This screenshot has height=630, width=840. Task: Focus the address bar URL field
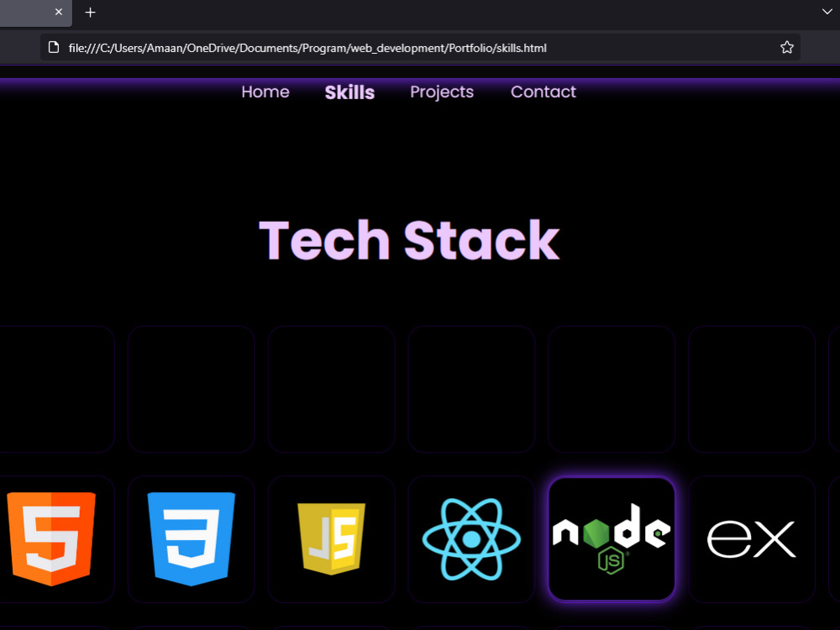pyautogui.click(x=420, y=48)
